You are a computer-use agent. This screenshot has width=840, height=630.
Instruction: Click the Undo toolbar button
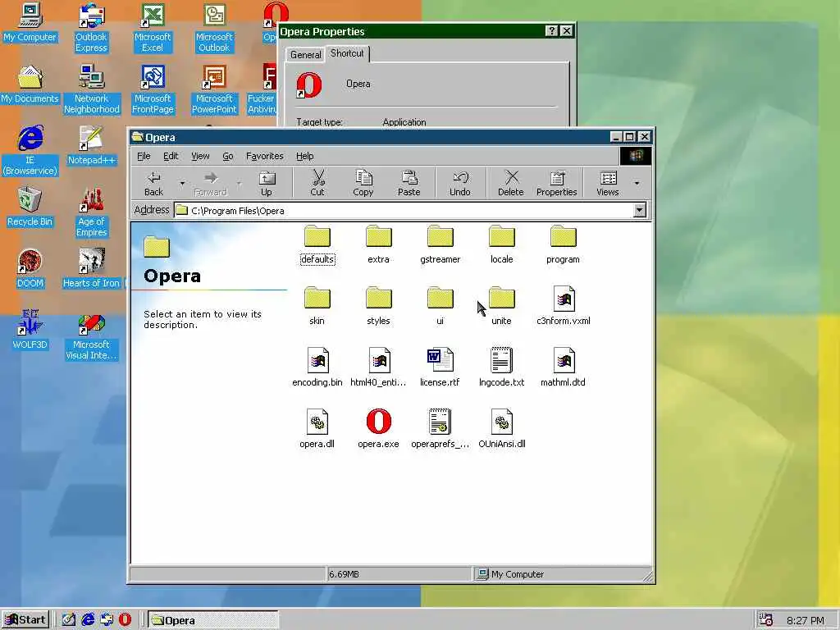459,183
